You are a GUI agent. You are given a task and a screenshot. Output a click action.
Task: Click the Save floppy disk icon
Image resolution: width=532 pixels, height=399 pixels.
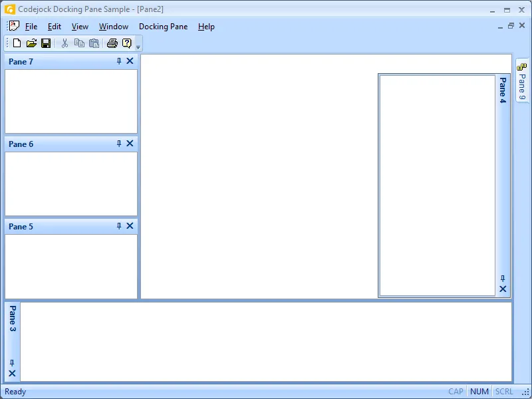[x=46, y=43]
